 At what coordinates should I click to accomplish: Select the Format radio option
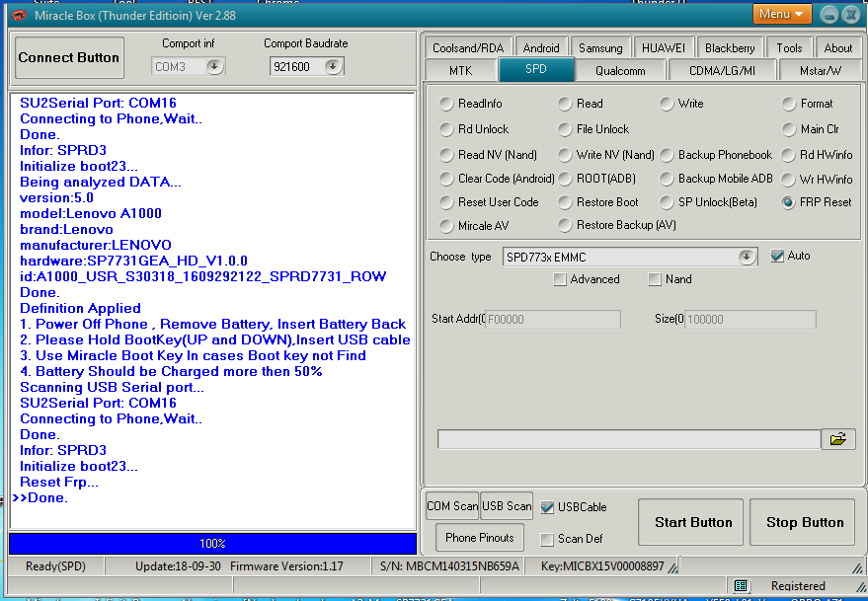(788, 104)
